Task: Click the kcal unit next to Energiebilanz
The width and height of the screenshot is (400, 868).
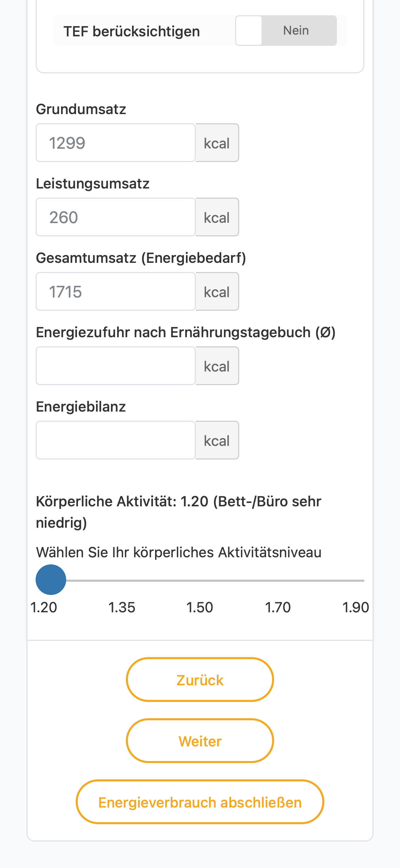Action: click(217, 440)
